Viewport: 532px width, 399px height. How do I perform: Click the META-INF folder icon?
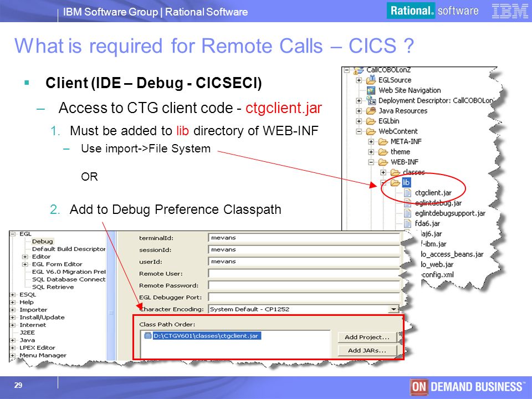click(x=383, y=141)
